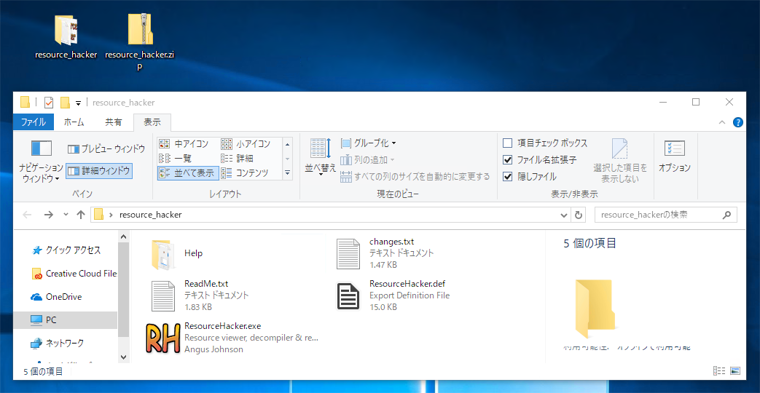Open the resource_hacker folder on desktop
Viewport: 760px width, 393px height.
66,37
